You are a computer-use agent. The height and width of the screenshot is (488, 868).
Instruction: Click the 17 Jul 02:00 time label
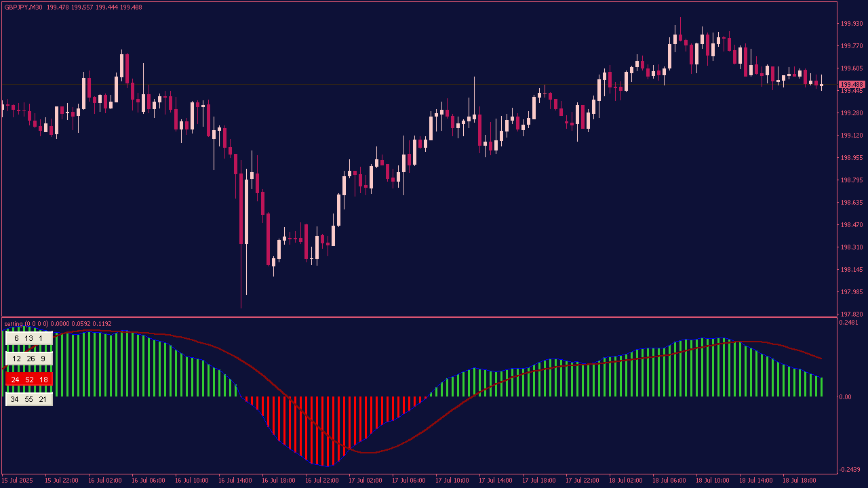[365, 481]
